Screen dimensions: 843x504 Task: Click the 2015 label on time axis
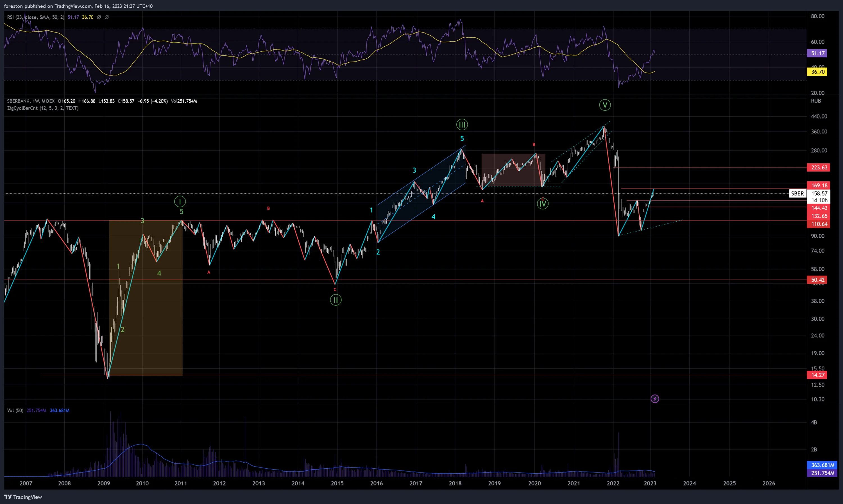[337, 483]
